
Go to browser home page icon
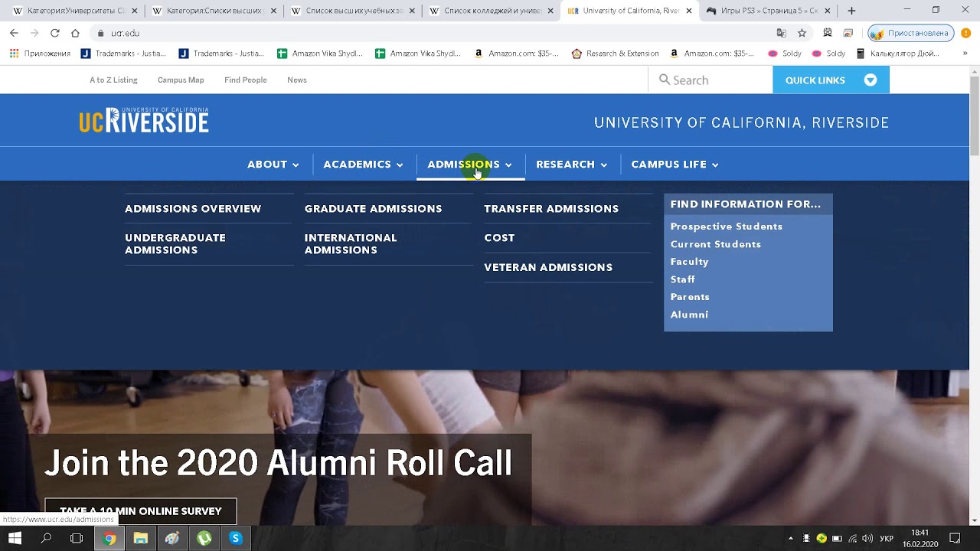pos(75,33)
